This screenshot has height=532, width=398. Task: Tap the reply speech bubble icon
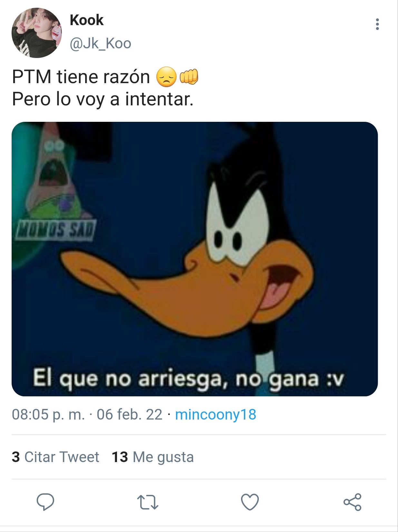(45, 502)
